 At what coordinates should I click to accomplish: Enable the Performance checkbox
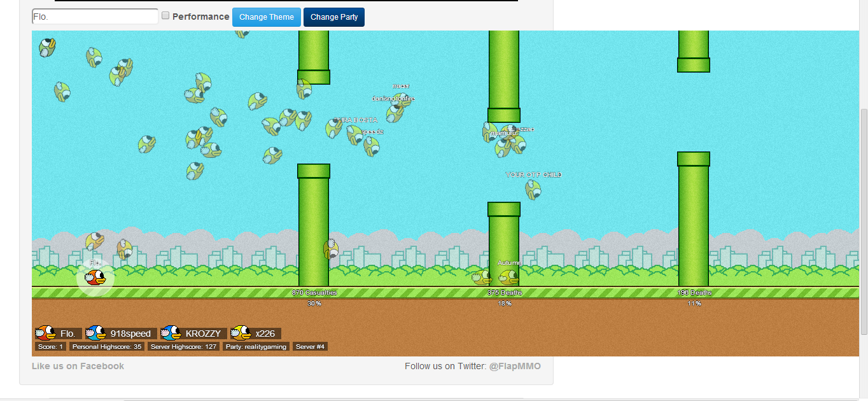(x=165, y=16)
